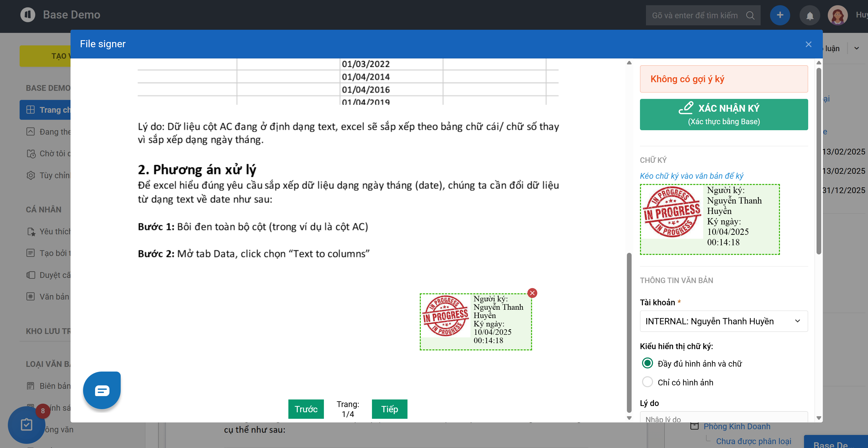Close the File signer dialog

click(808, 44)
